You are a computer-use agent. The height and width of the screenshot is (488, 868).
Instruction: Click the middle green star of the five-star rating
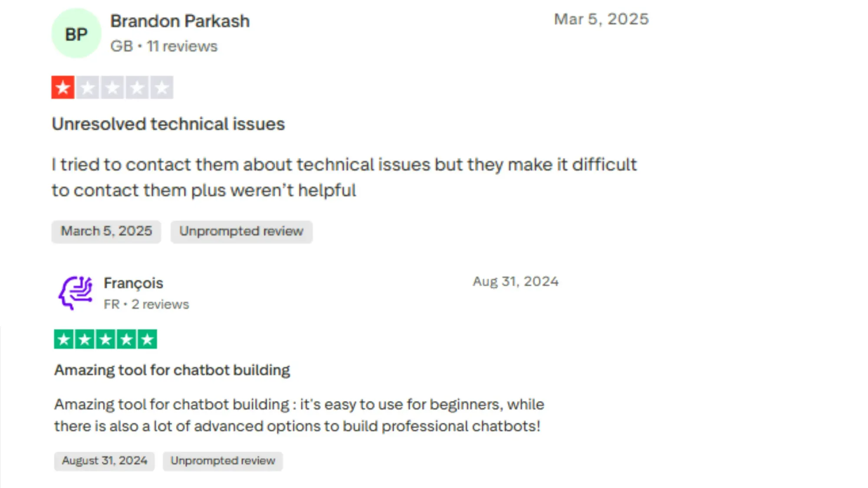coord(106,339)
